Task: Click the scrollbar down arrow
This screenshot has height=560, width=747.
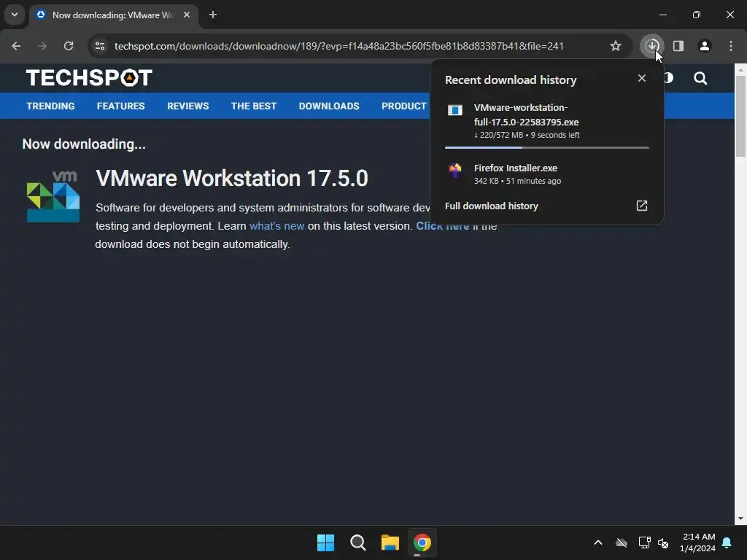Action: coord(740,518)
